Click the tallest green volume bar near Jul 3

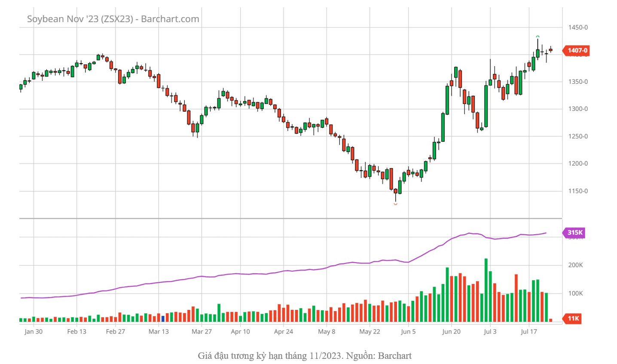pos(486,290)
